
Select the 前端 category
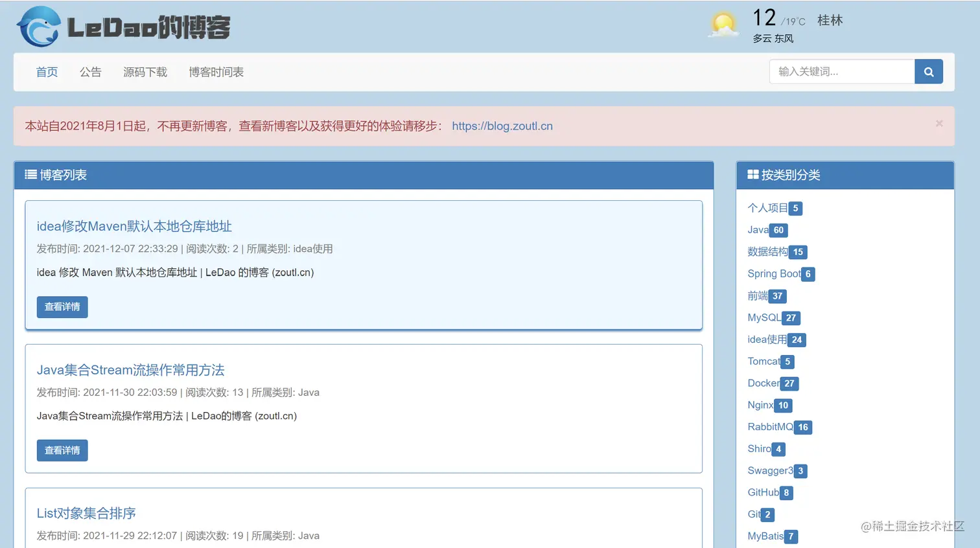tap(758, 296)
